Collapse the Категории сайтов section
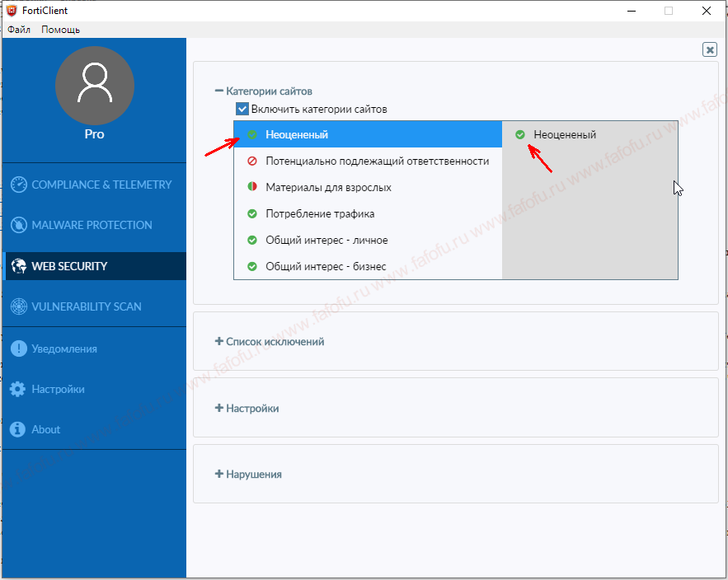728x580 pixels. [x=263, y=91]
